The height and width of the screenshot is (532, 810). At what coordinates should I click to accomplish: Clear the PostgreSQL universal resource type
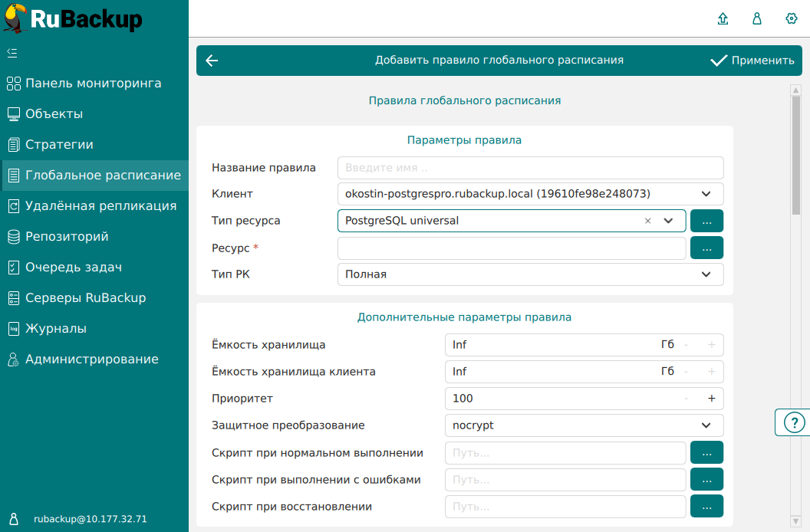click(x=647, y=221)
